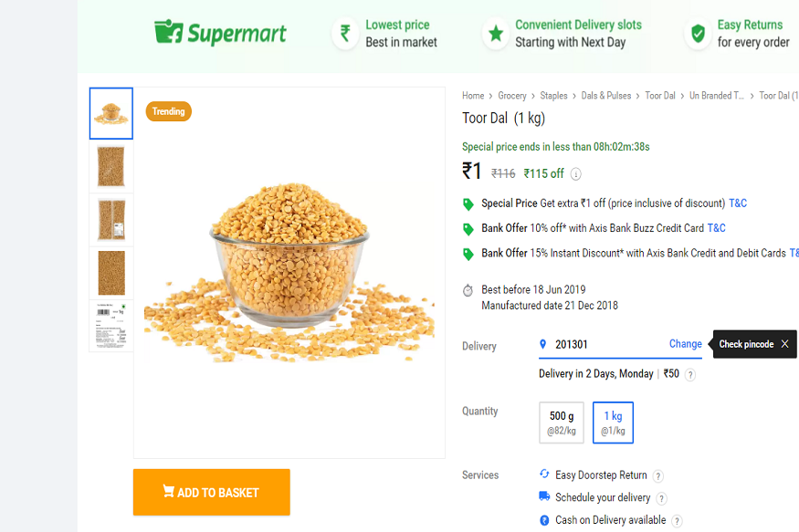Click help icon beside Cash on Delivery
This screenshot has height=532, width=799.
[x=677, y=521]
